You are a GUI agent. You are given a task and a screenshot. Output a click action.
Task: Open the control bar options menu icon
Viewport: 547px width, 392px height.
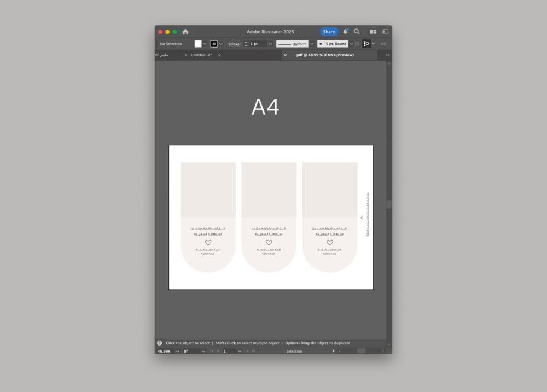[x=383, y=44]
